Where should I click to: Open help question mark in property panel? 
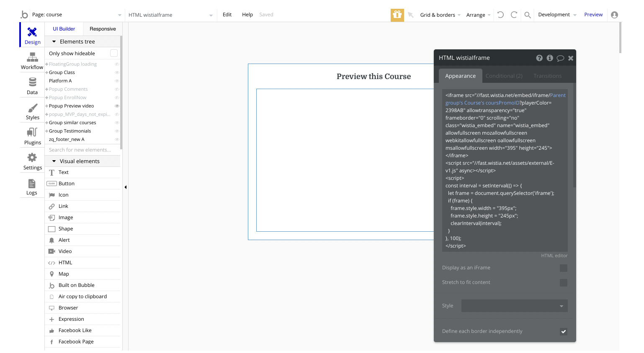point(539,58)
